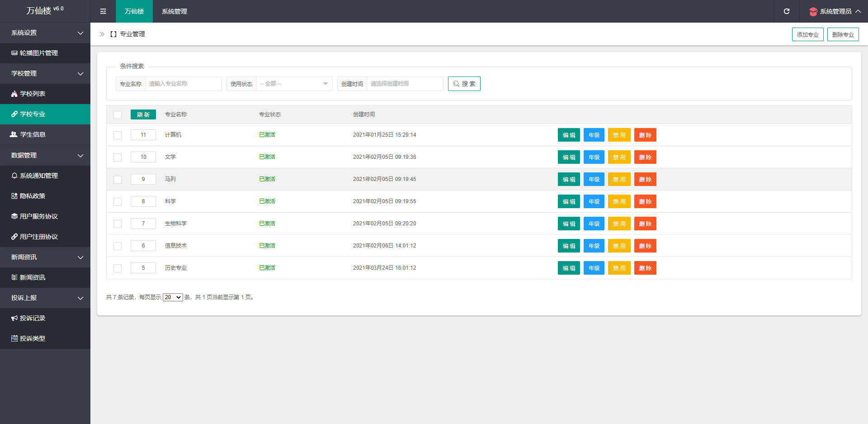Click 编辑 for the 生物科学 row
Viewport: 868px width, 424px height.
pyautogui.click(x=569, y=224)
